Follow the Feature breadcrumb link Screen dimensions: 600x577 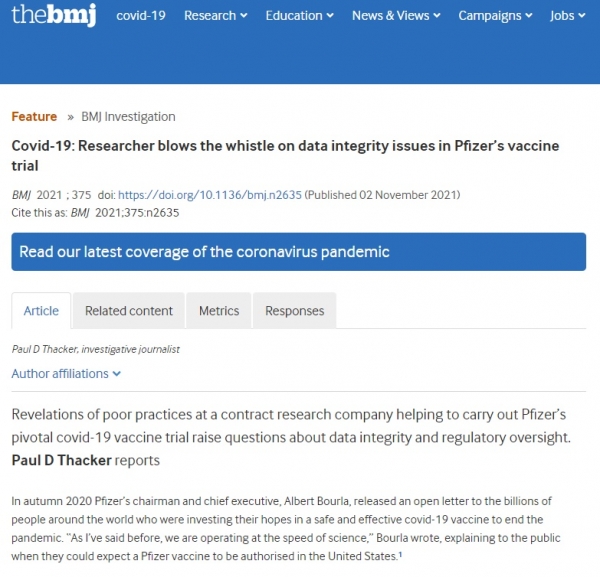pos(34,116)
